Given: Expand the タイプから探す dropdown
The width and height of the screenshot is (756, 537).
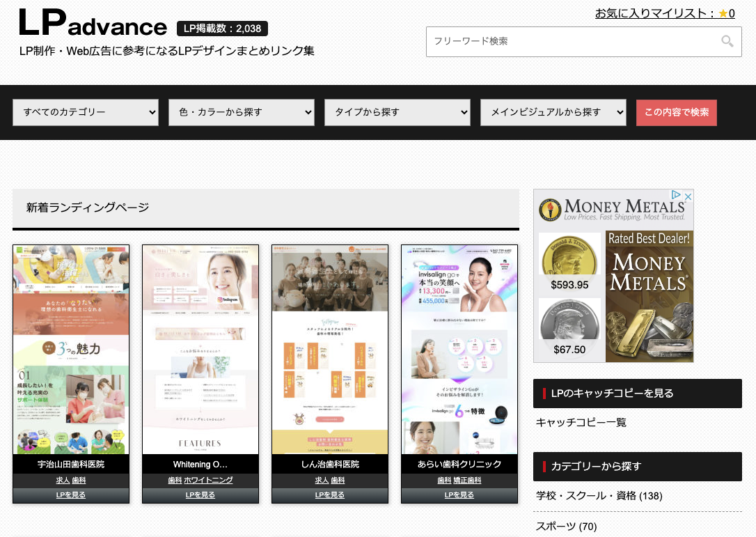Looking at the screenshot, I should point(397,112).
